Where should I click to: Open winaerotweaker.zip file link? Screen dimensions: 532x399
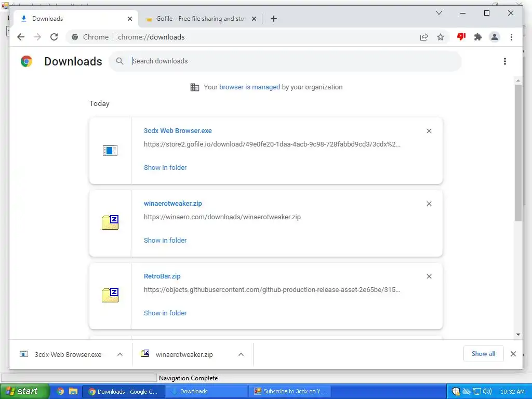coord(172,204)
